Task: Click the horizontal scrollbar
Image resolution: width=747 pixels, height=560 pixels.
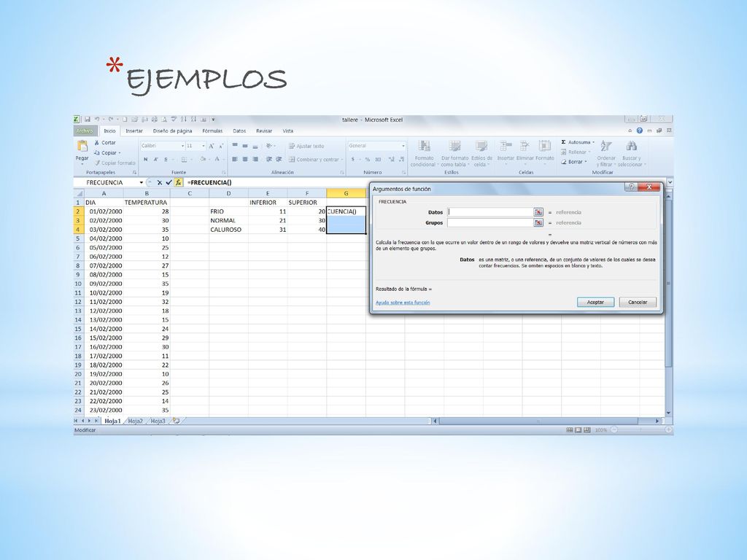Action: [x=538, y=421]
